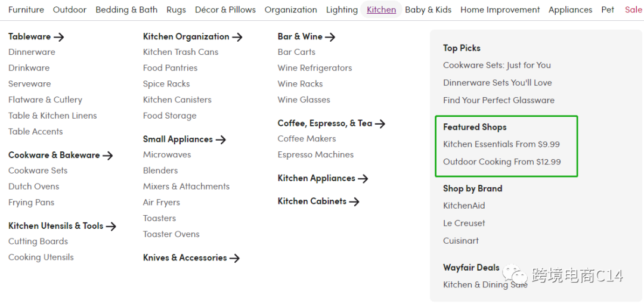The height and width of the screenshot is (304, 644).
Task: Click the arrow next to Small Appliances
Action: [221, 139]
